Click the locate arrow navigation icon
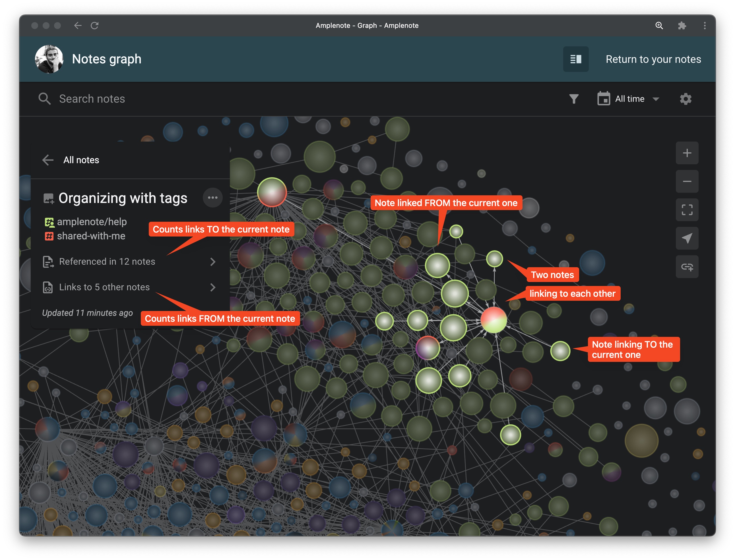 687,238
